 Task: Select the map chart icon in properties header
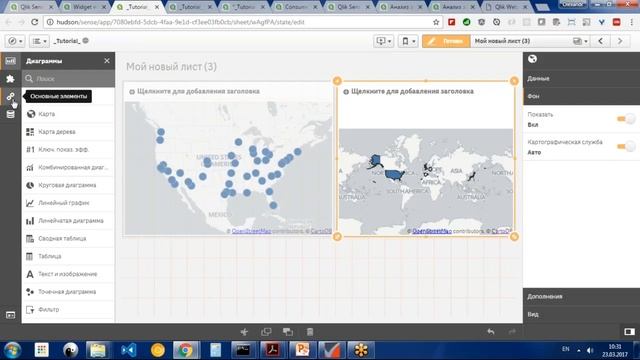click(532, 59)
